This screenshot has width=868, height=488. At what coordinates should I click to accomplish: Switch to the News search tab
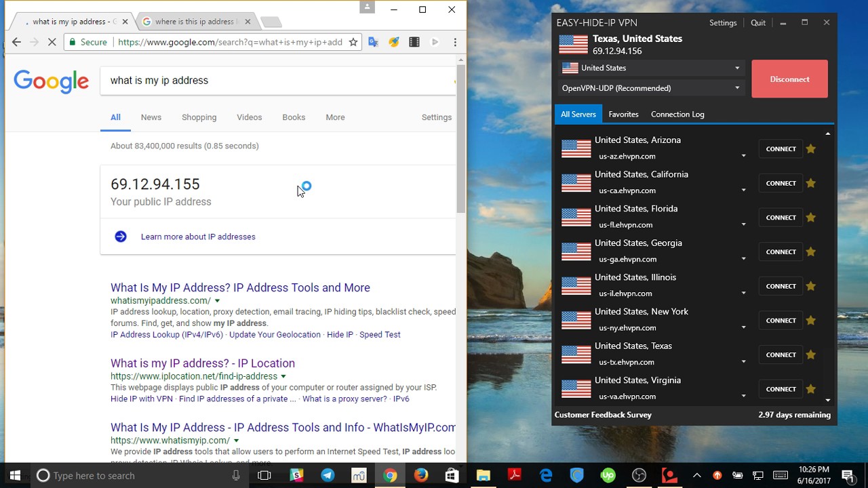(x=151, y=117)
